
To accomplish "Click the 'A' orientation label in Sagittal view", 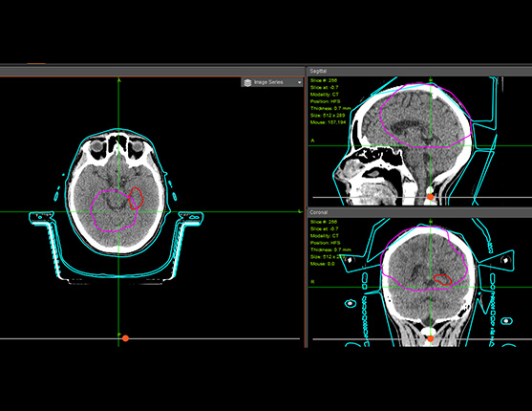I will tap(312, 141).
